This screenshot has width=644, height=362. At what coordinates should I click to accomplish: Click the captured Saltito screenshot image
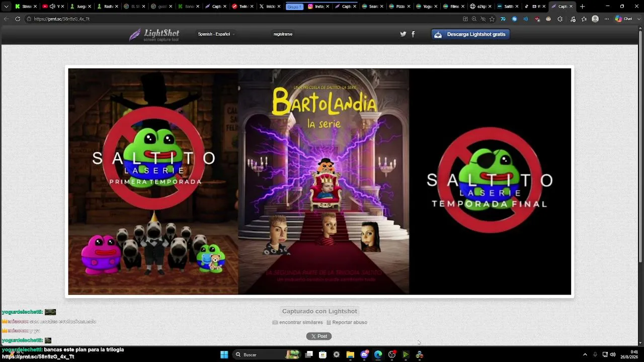coord(319,182)
